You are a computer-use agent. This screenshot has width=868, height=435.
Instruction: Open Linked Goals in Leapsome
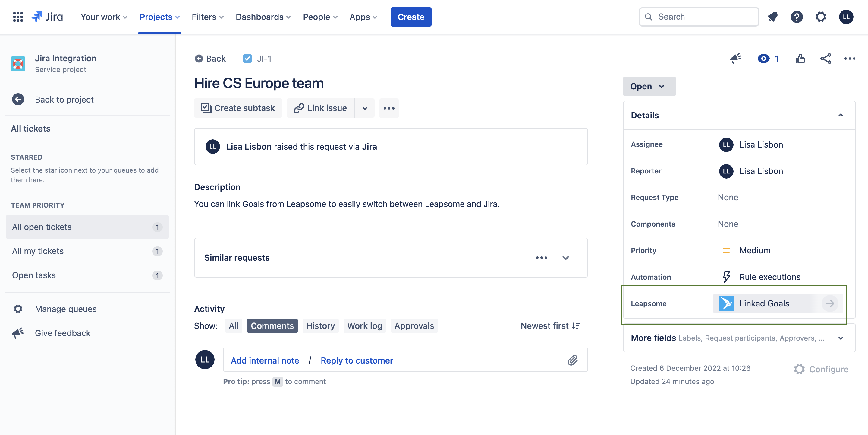(x=778, y=303)
